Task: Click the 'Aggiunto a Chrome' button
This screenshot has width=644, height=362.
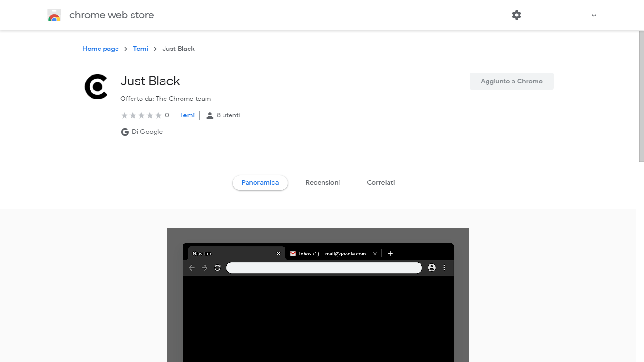Action: click(511, 81)
